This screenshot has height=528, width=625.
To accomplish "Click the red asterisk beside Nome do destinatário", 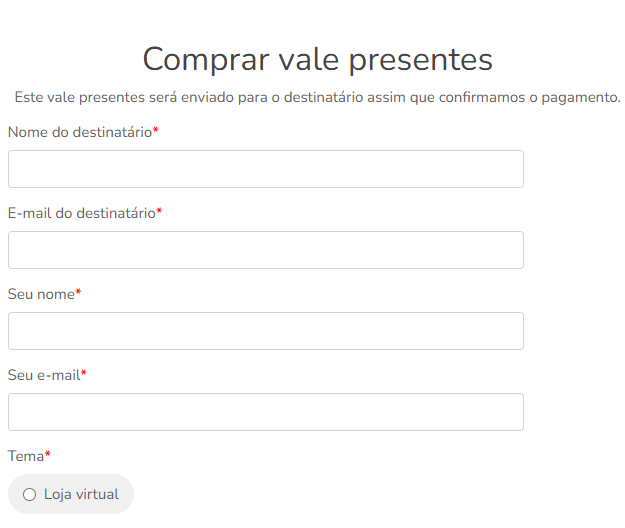I will [155, 130].
